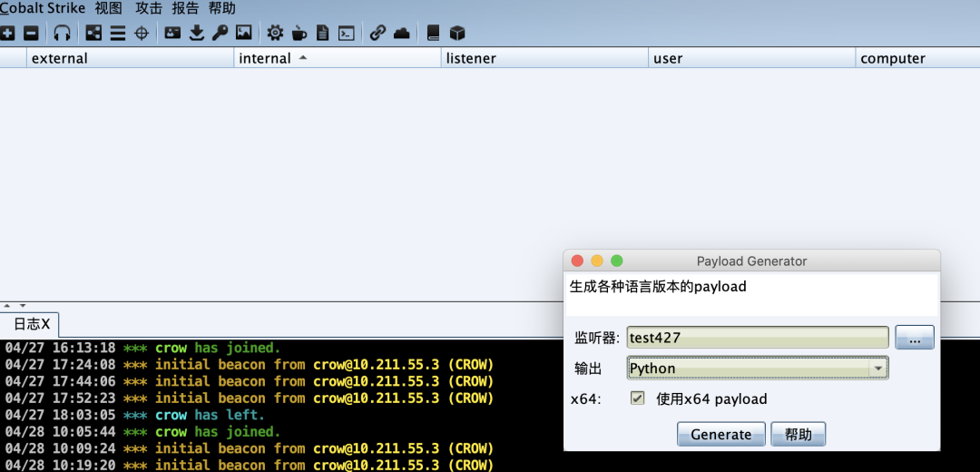Click the log entry at 04/27 17:52:23

click(250, 398)
